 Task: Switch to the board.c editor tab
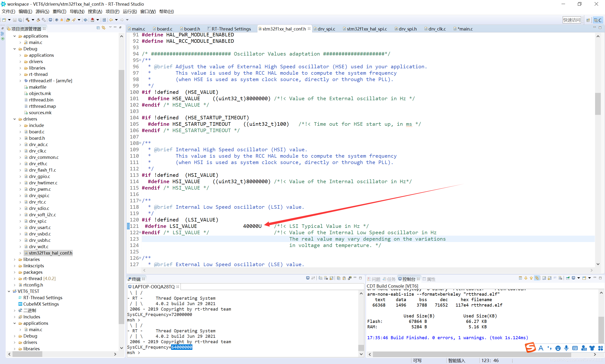163,29
